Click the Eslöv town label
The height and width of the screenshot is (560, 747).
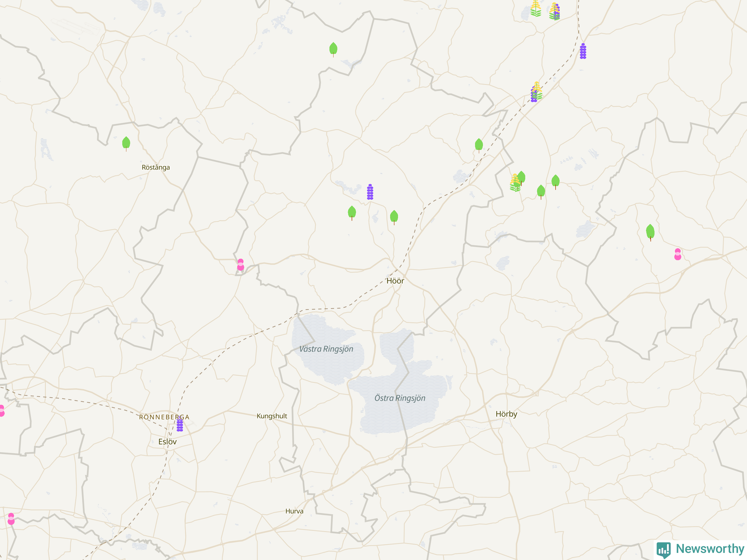coord(167,442)
